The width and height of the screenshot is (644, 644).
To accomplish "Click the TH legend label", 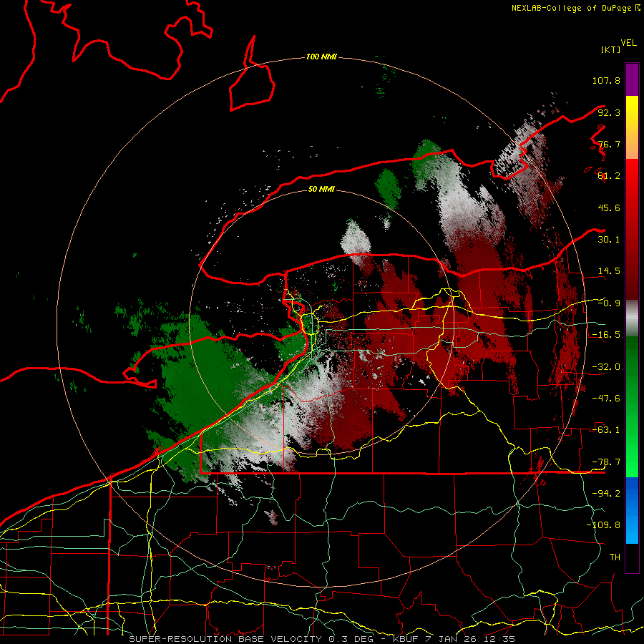I will point(615,557).
